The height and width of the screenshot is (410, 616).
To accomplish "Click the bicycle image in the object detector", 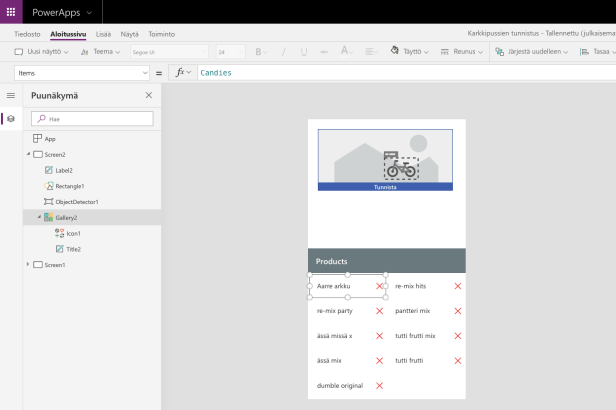I will (x=400, y=168).
